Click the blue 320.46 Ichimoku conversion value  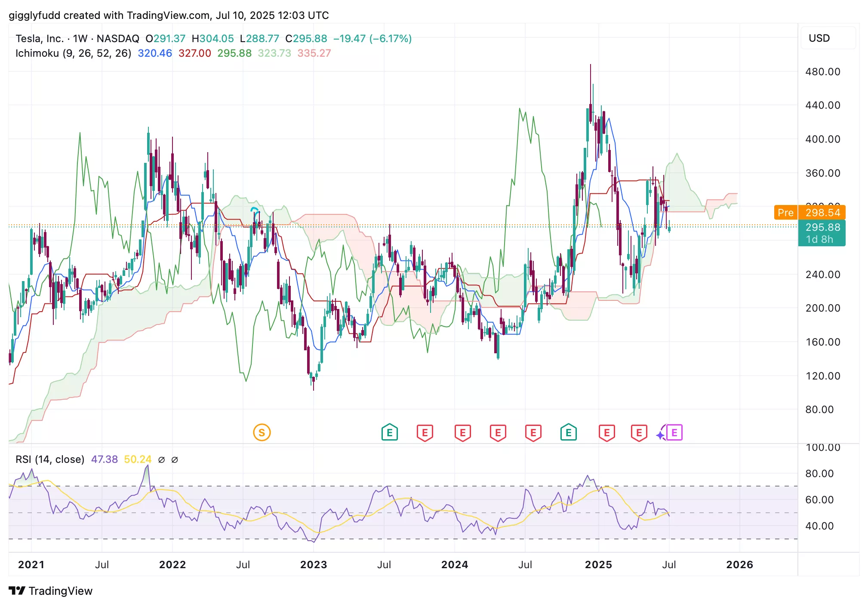point(154,53)
